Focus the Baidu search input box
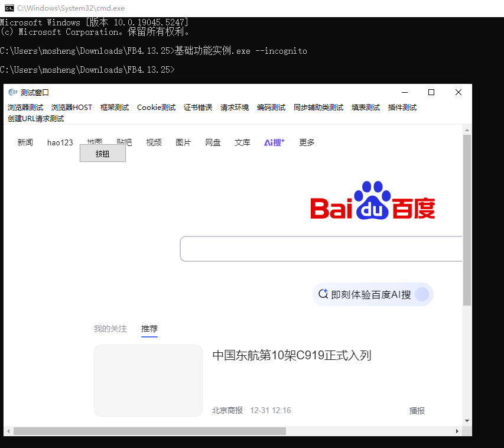This screenshot has width=504, height=448. pyautogui.click(x=321, y=249)
